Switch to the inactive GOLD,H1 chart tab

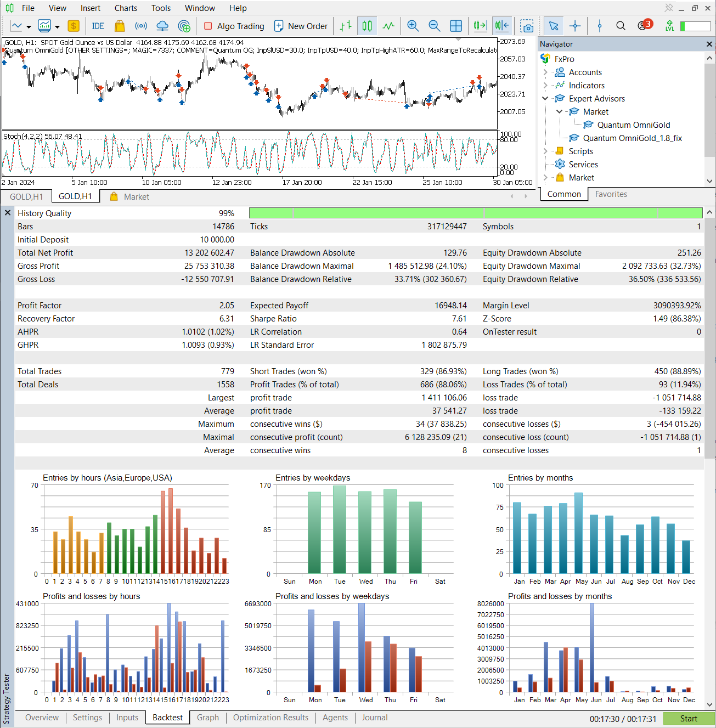26,196
